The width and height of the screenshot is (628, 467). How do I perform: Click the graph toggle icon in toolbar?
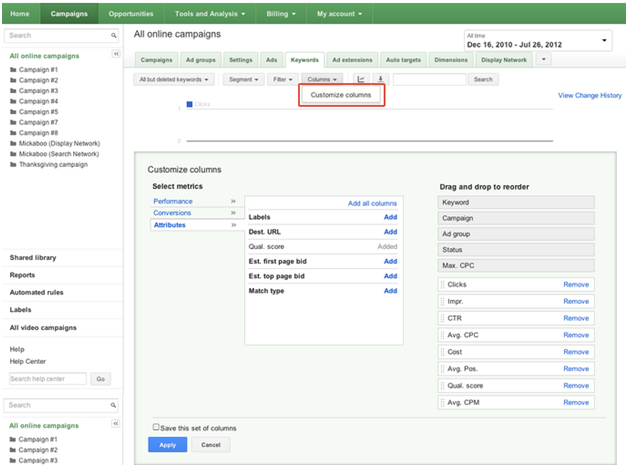tap(361, 79)
